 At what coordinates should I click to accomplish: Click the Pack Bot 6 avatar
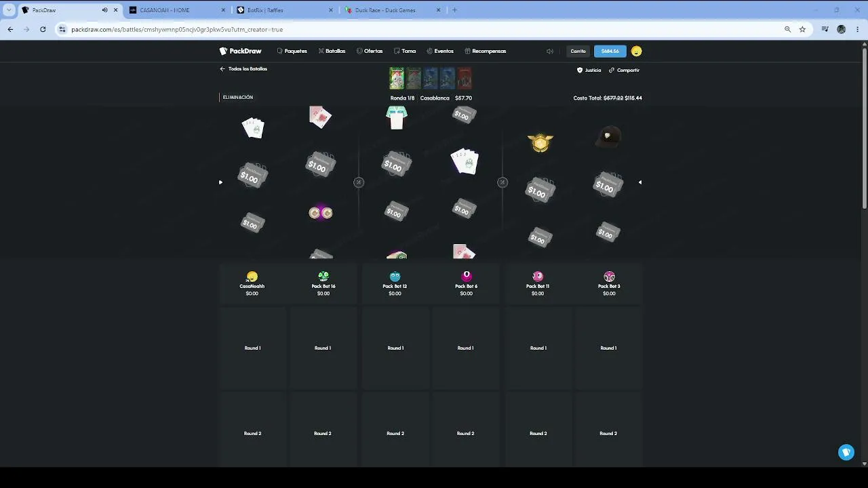(467, 277)
